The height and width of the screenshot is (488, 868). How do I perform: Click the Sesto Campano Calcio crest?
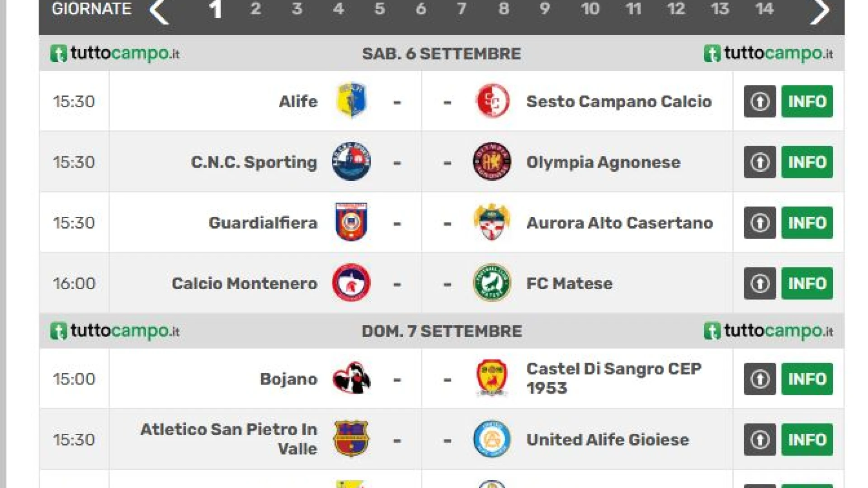[x=492, y=100]
